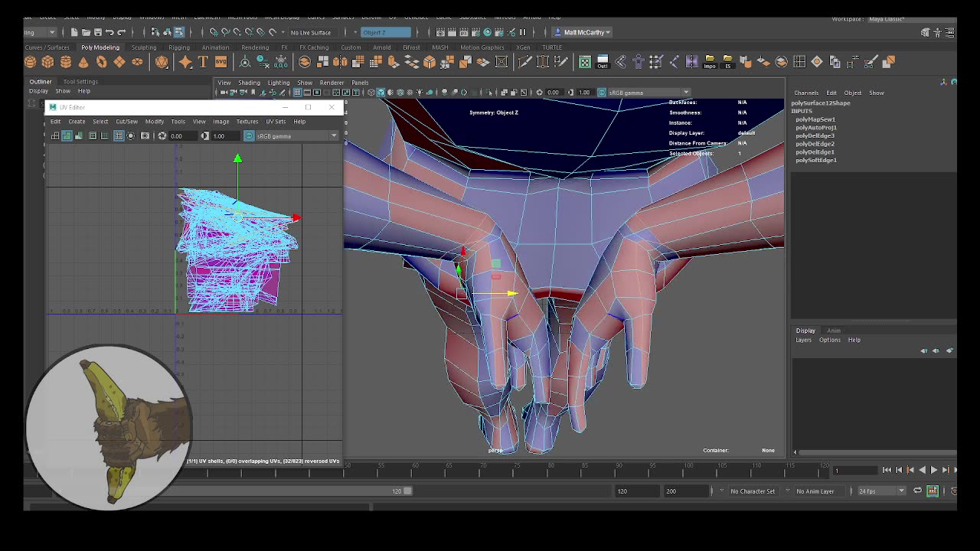Screen dimensions: 980x551
Task: Toggle UV Editor grid display
Action: pos(119,136)
